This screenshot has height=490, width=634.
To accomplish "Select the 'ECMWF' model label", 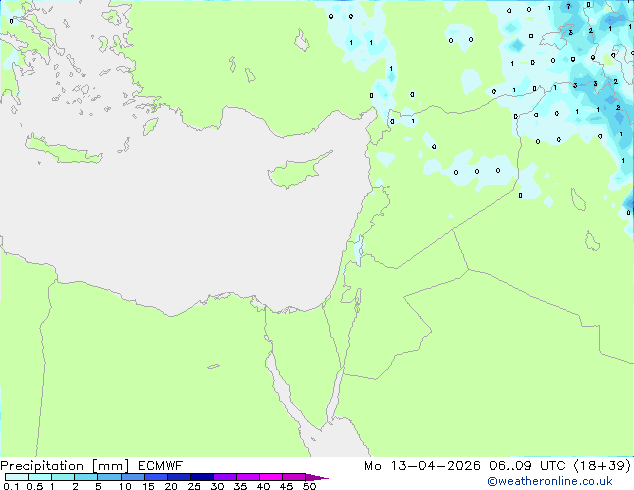I will 161,466.
